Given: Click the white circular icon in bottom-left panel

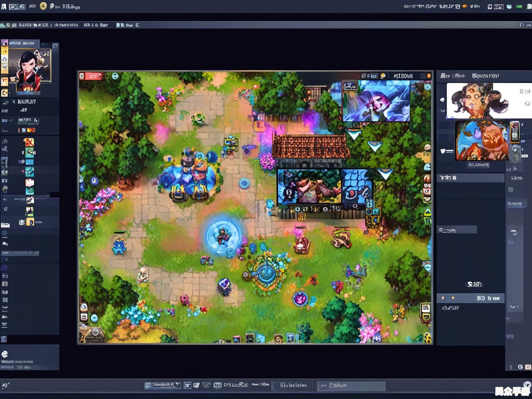Looking at the screenshot, I should (5, 354).
